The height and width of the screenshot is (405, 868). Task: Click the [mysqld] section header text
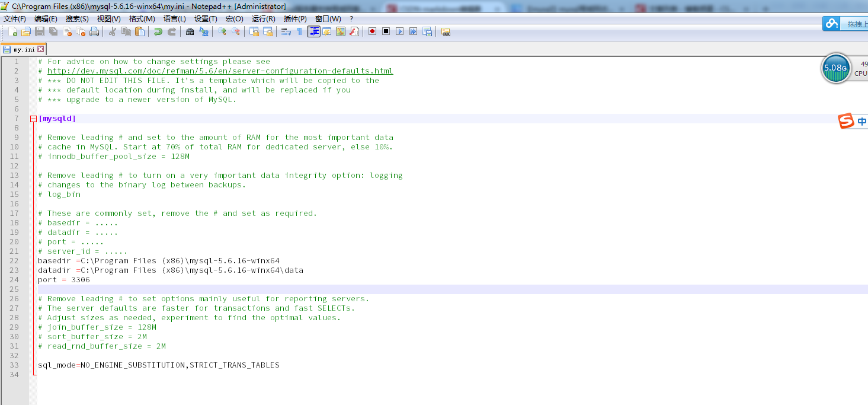[x=57, y=119]
